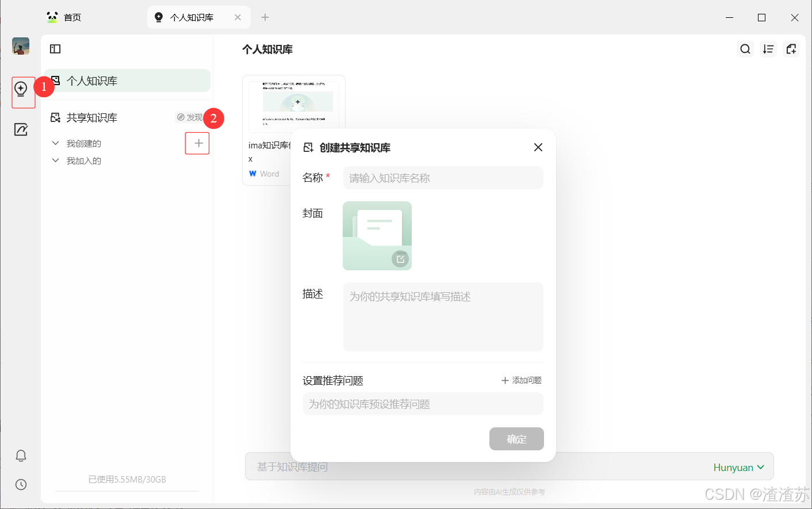Click the edit cover icon on the dialog cover
Screen dimensions: 812x509
click(x=400, y=258)
